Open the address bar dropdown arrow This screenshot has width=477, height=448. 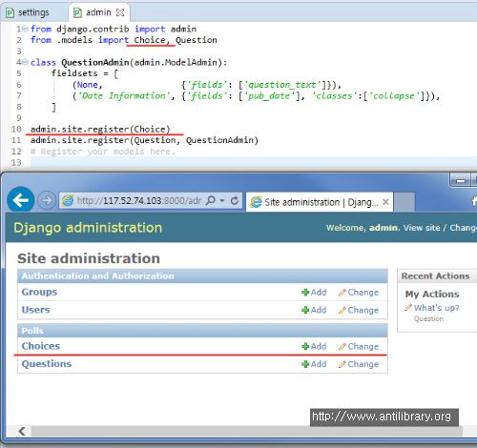click(x=222, y=201)
